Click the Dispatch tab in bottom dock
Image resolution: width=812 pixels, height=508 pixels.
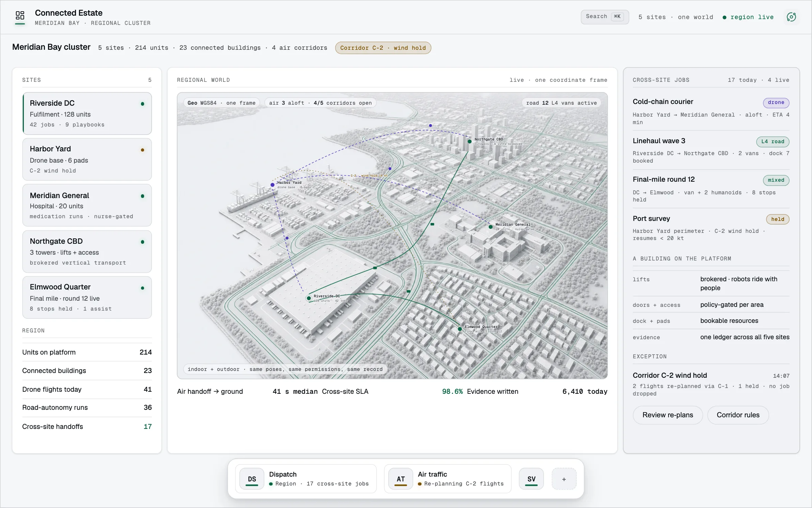click(306, 479)
